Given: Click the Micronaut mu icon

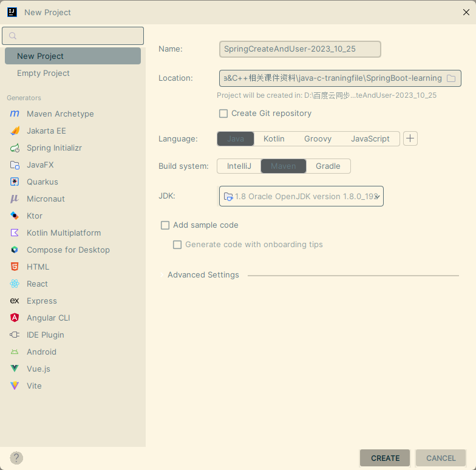Looking at the screenshot, I should coord(15,199).
